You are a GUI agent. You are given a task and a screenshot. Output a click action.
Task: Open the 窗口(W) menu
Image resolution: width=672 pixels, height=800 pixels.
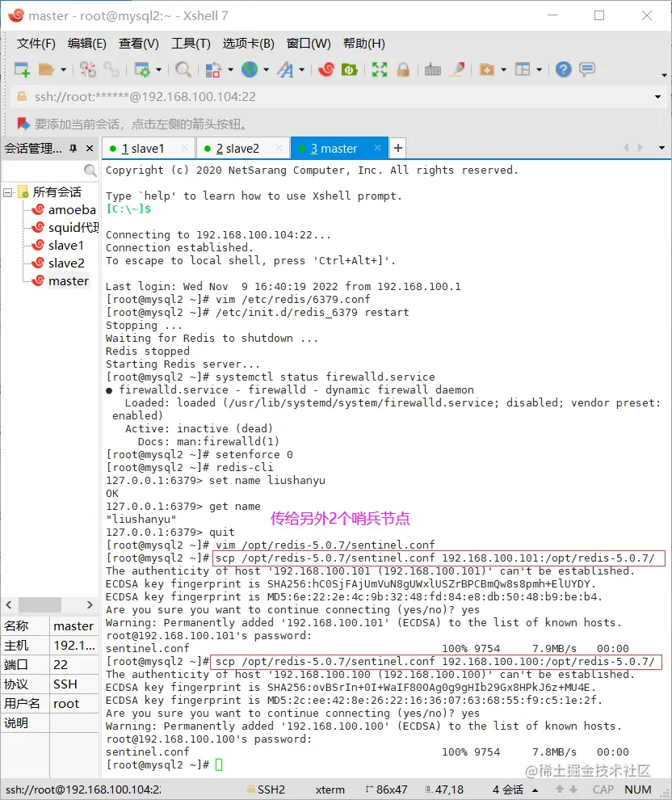[309, 44]
